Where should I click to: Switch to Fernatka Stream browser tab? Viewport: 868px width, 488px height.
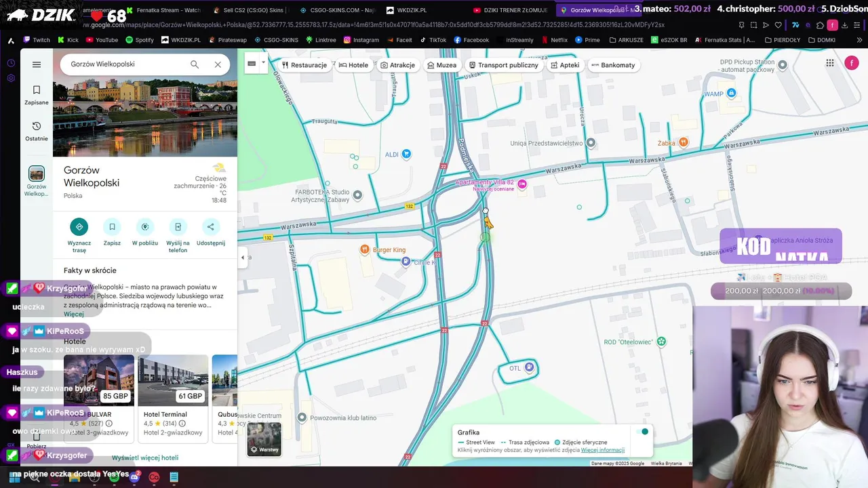[x=163, y=10]
